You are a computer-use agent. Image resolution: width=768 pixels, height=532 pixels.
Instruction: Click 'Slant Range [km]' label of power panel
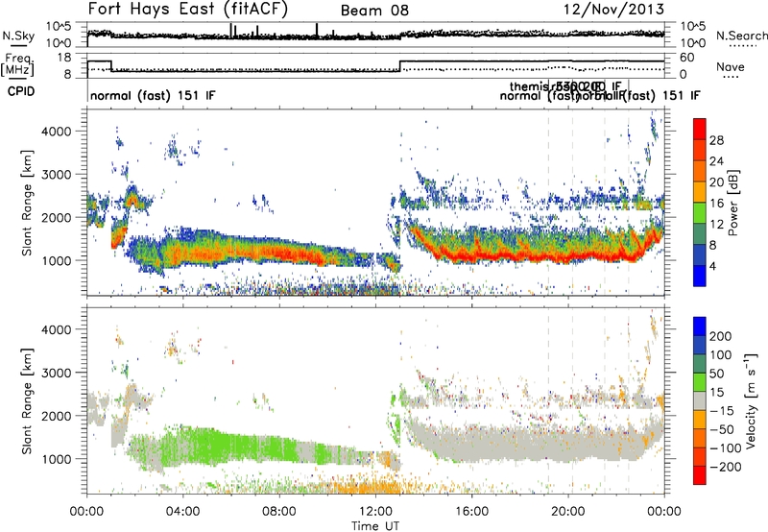[x=27, y=204]
